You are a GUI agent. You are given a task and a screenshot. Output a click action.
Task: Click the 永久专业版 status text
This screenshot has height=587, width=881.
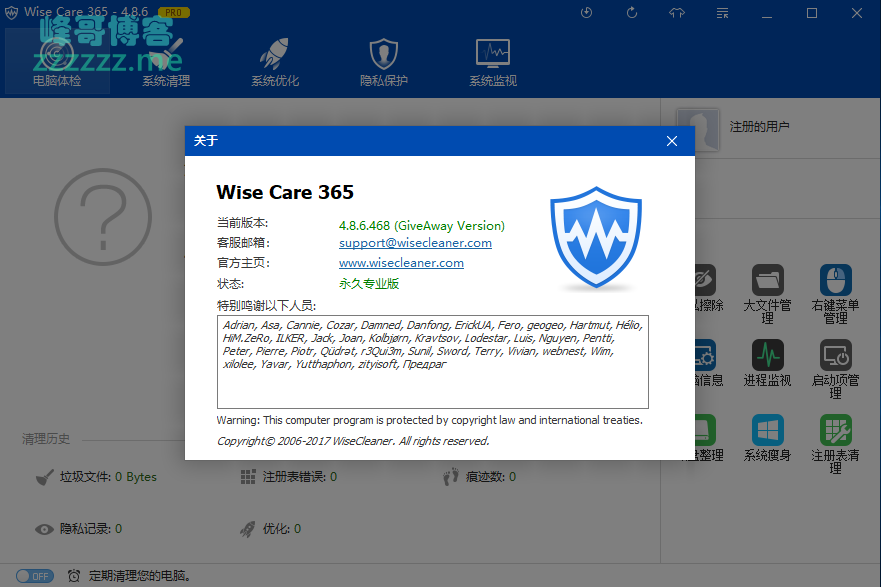(x=369, y=284)
